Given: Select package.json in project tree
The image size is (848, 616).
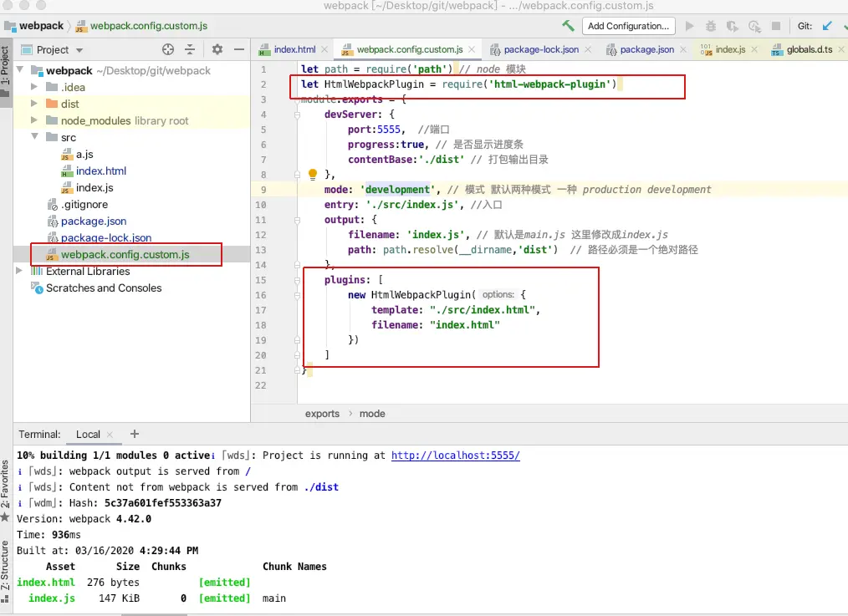Looking at the screenshot, I should (94, 221).
